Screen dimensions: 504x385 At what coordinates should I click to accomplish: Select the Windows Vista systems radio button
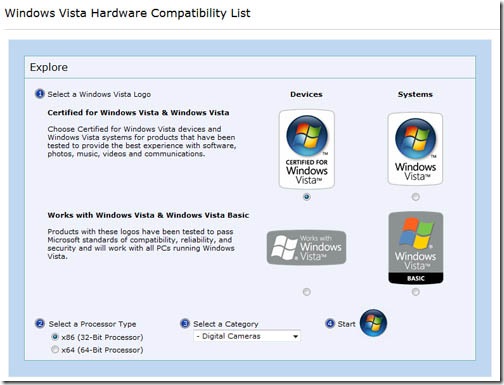[x=415, y=197]
